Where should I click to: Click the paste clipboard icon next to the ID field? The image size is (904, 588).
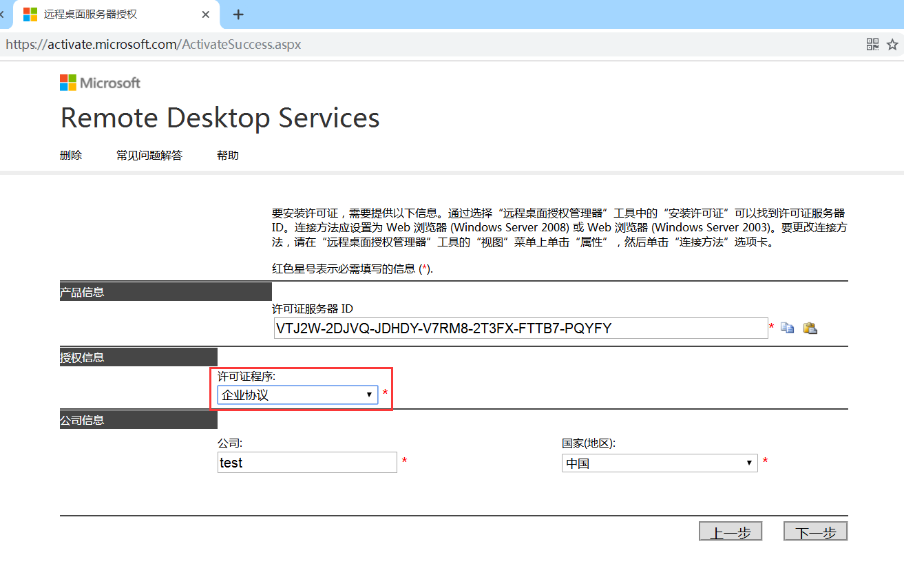(x=810, y=328)
